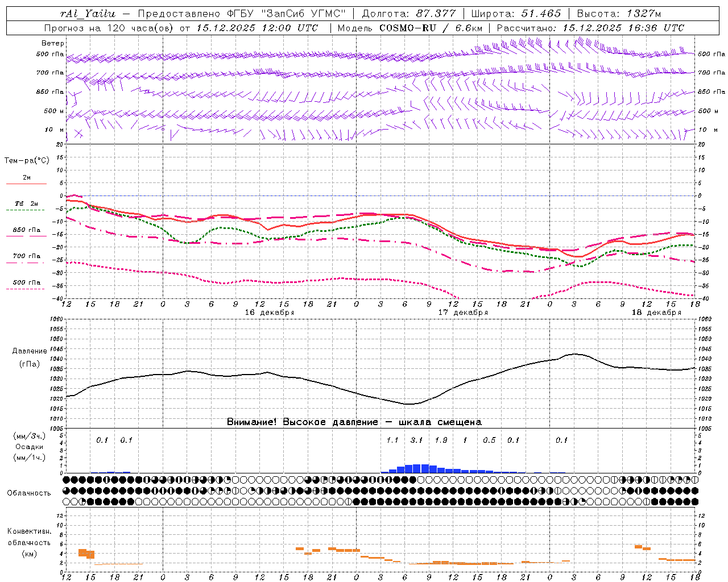
Task: Click '500 гПа' label right of wind panel
Action: click(x=712, y=54)
